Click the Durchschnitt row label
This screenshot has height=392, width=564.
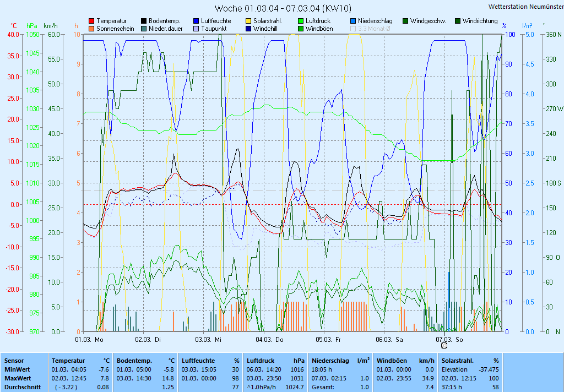pyautogui.click(x=23, y=388)
